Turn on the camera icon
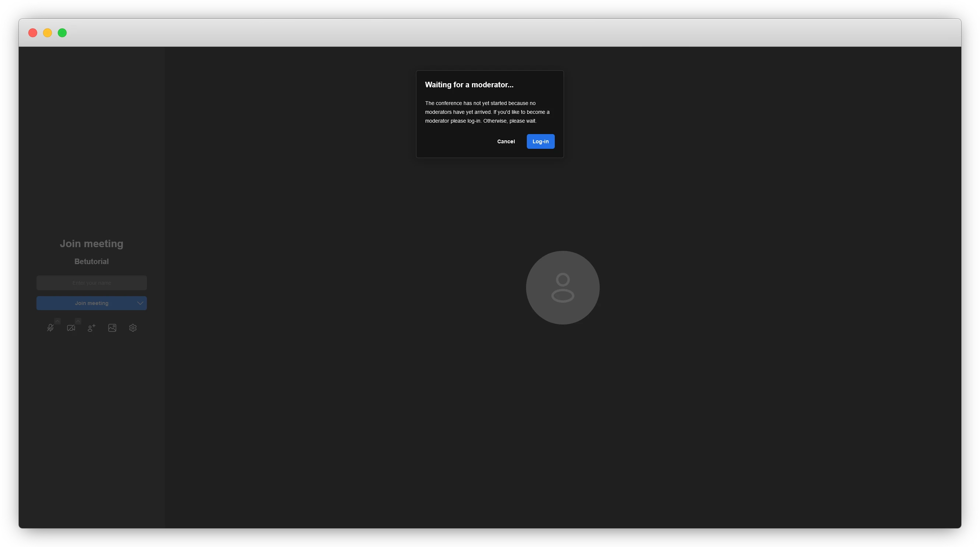Viewport: 980px width, 547px height. click(x=71, y=328)
